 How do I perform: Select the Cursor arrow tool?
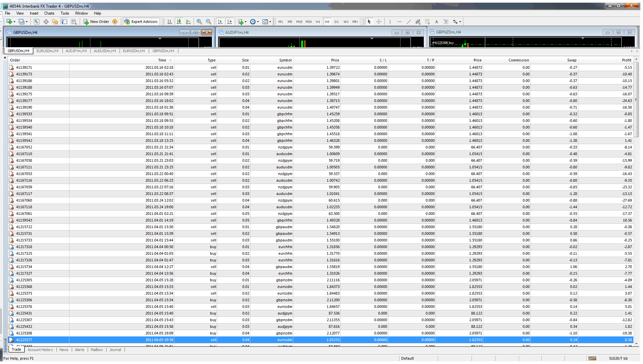(369, 22)
